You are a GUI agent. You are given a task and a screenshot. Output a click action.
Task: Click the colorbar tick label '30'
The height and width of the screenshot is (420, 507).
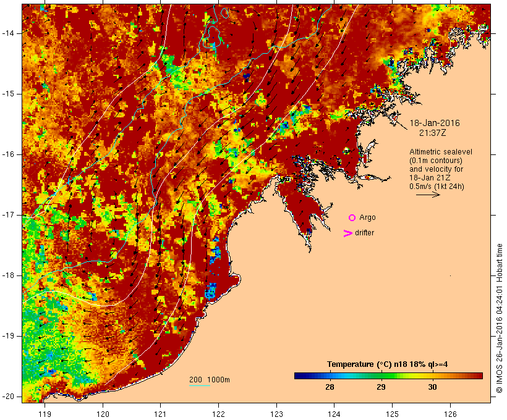click(433, 387)
